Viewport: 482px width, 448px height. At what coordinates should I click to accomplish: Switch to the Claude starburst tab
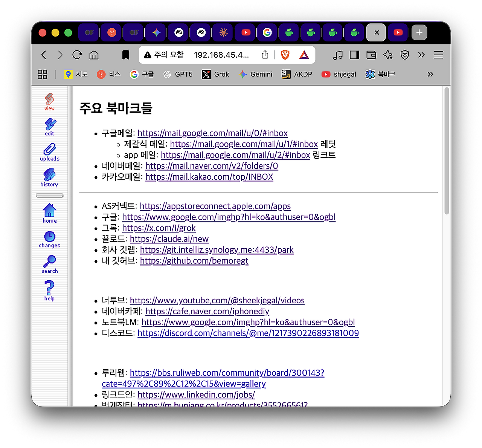[224, 32]
